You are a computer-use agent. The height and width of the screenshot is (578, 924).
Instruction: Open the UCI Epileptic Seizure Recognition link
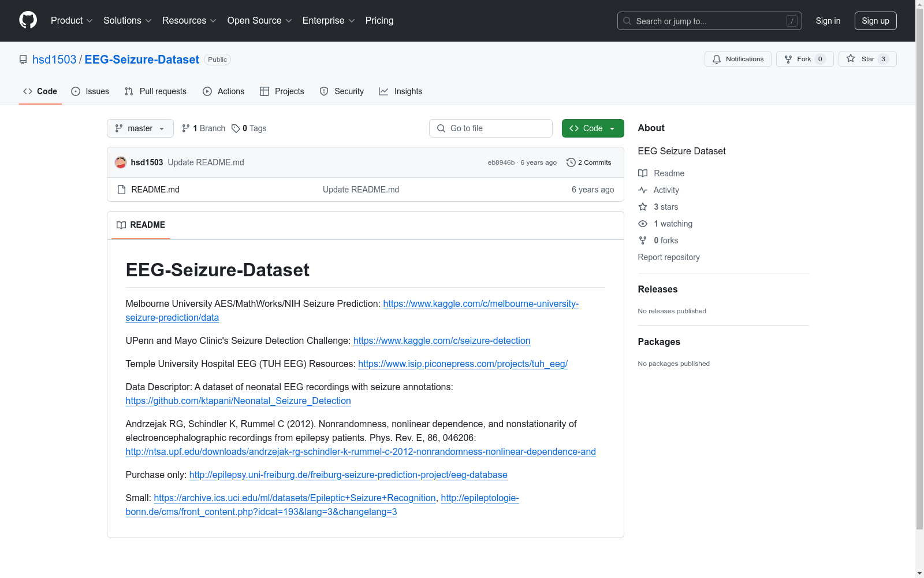[x=295, y=498]
